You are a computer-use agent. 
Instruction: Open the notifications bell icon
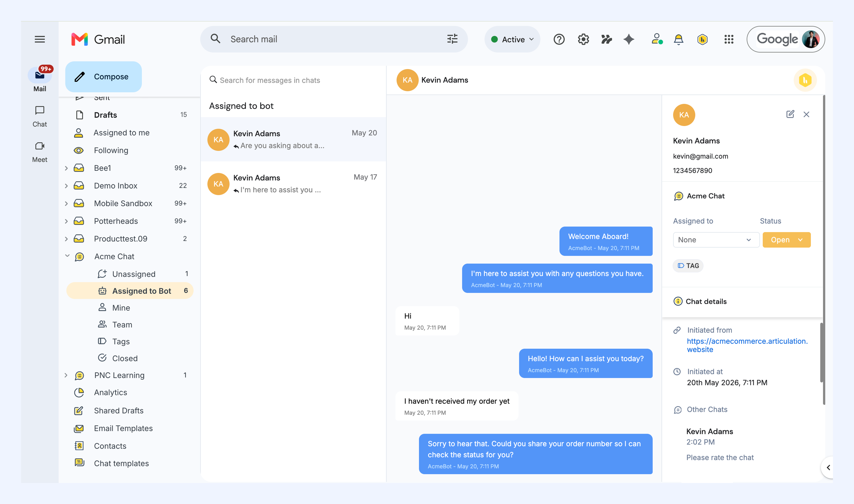[x=678, y=40]
